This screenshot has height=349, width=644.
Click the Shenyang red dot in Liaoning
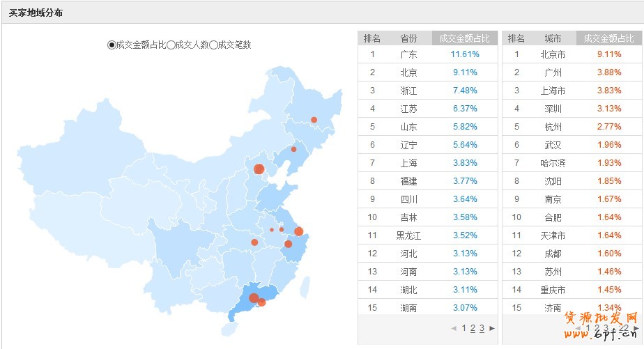(293, 149)
